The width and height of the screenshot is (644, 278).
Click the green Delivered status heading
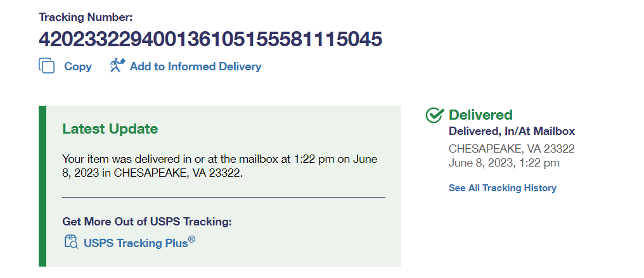pyautogui.click(x=480, y=115)
